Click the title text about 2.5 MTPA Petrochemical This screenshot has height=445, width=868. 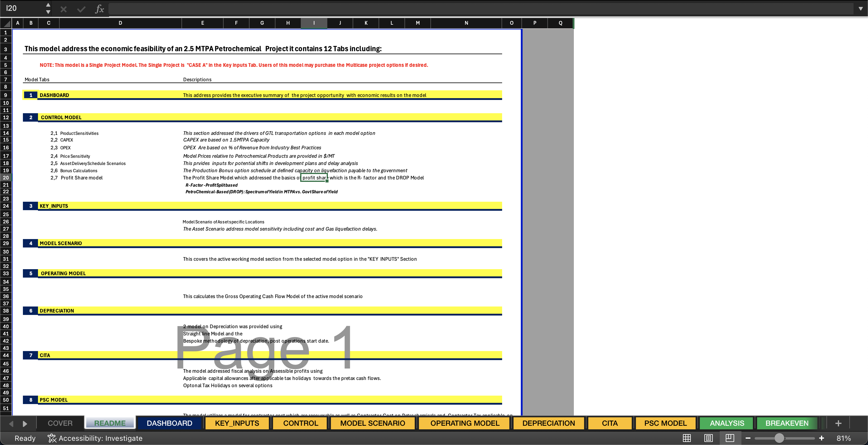pos(203,49)
